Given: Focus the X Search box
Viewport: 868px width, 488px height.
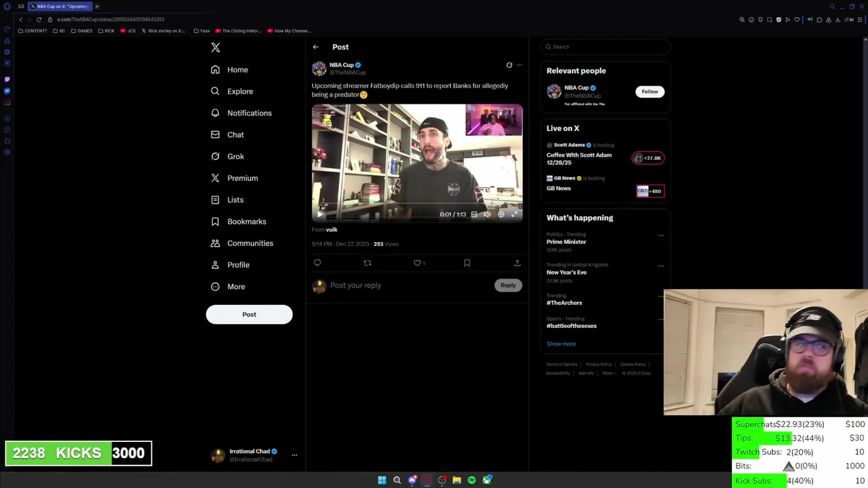Looking at the screenshot, I should point(606,47).
